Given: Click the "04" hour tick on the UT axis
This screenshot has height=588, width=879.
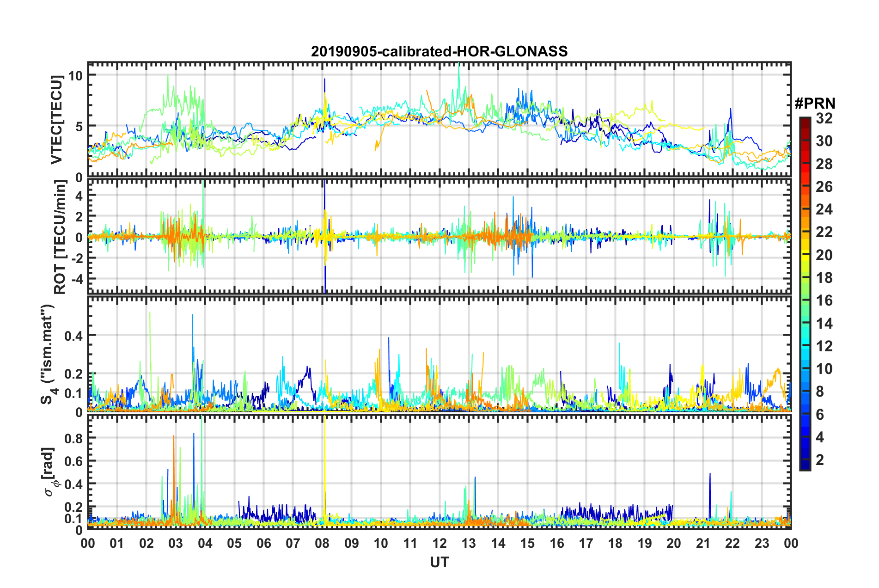Looking at the screenshot, I should (x=205, y=543).
